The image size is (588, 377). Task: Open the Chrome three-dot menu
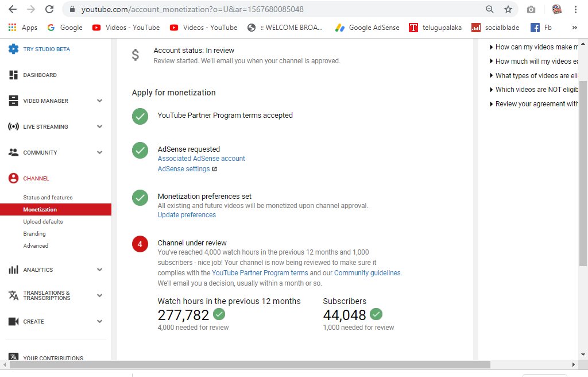coord(575,9)
